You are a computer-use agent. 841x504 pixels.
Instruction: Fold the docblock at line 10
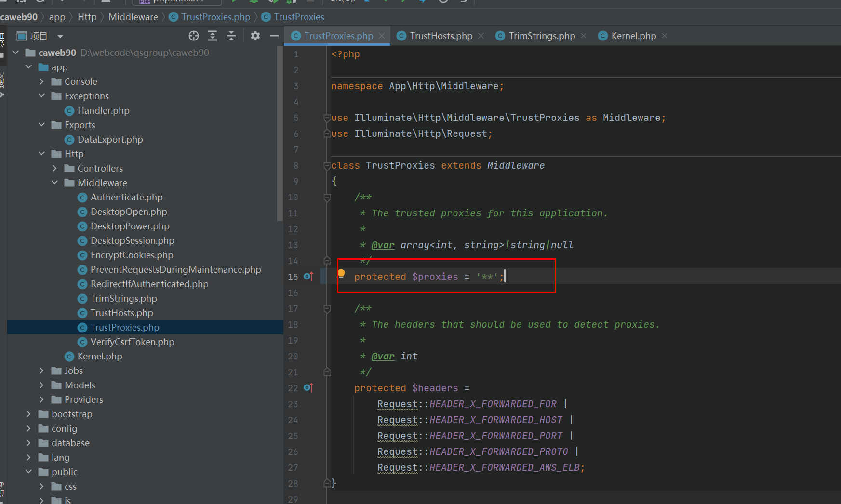tap(327, 197)
